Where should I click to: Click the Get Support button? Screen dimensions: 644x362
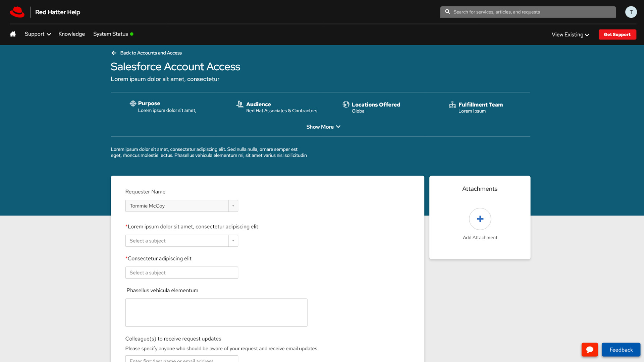tap(617, 35)
